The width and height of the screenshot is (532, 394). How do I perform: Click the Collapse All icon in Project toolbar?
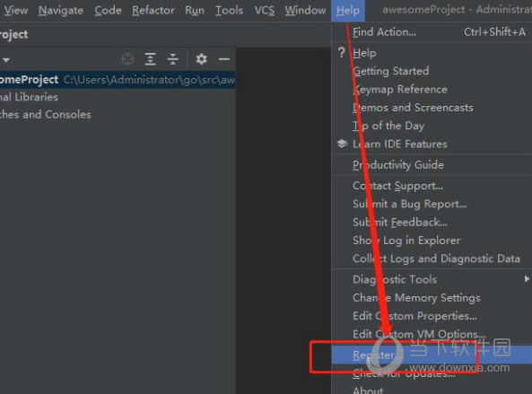(x=172, y=59)
